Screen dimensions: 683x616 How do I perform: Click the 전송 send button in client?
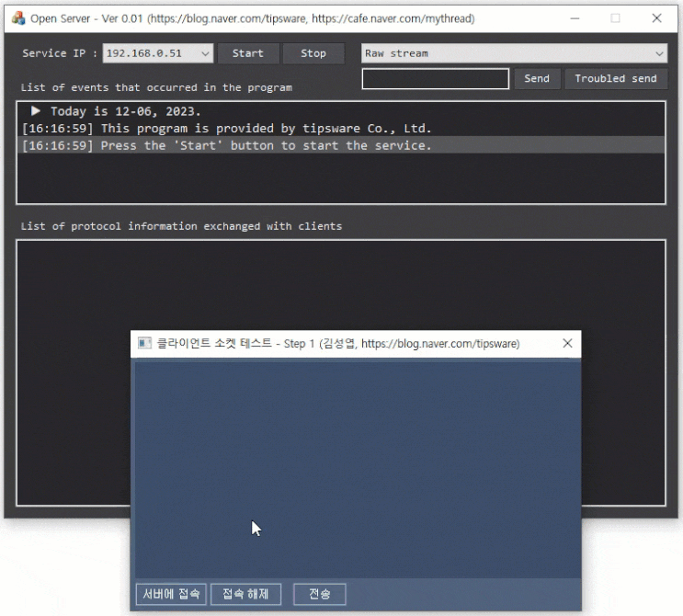(320, 594)
